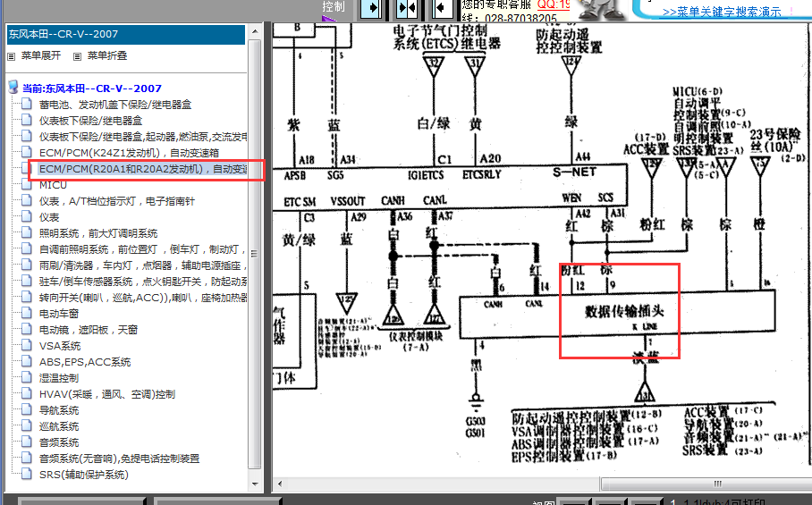Click the QQ customer service number link

coord(553,4)
